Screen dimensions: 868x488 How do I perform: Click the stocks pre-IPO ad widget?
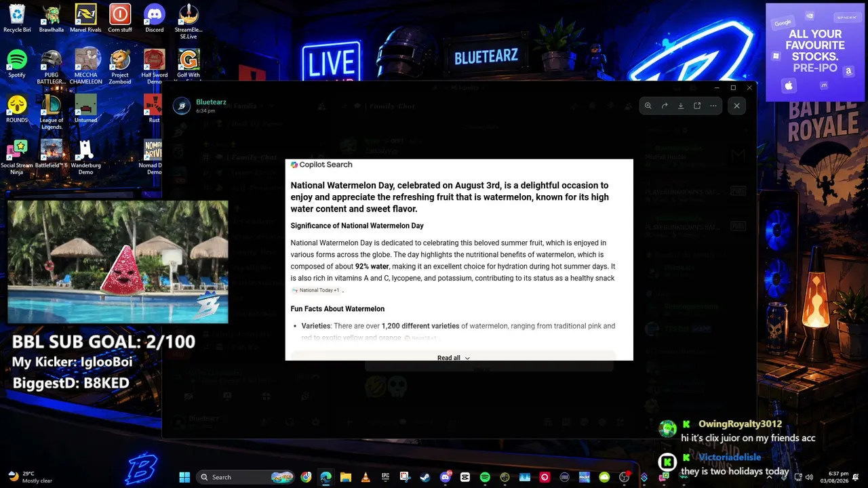point(815,52)
